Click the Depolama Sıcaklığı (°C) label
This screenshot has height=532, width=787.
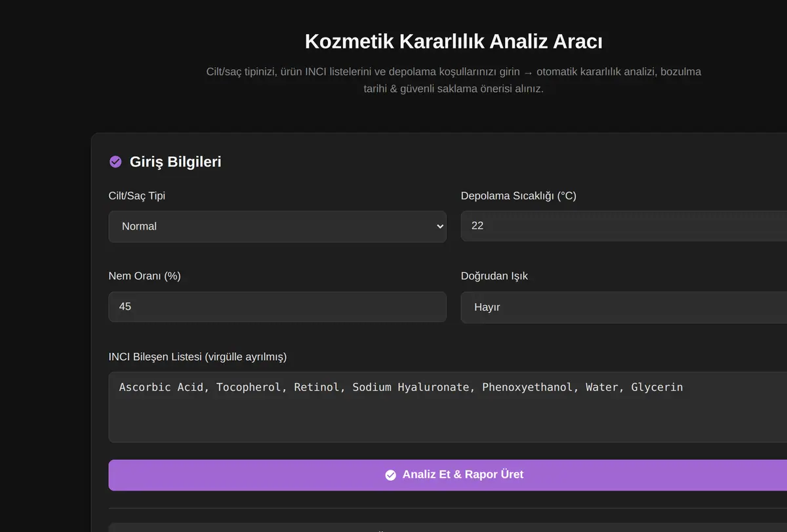[x=519, y=195]
